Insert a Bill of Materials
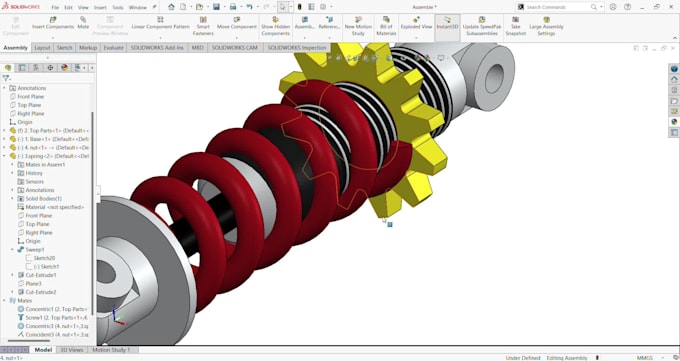Viewport: 680px width, 361px height. pyautogui.click(x=386, y=26)
